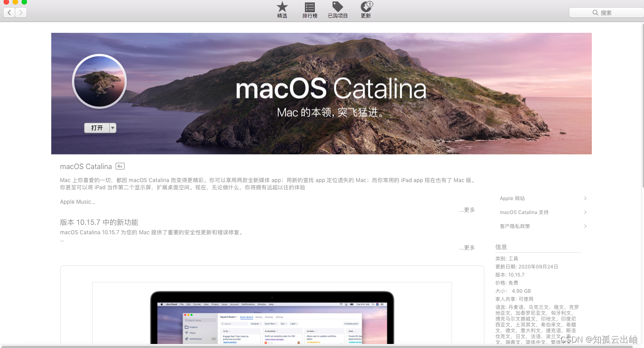This screenshot has height=348, width=644.
Task: Click the 更新日期: 2020年09月24日 line
Action: coord(527,267)
